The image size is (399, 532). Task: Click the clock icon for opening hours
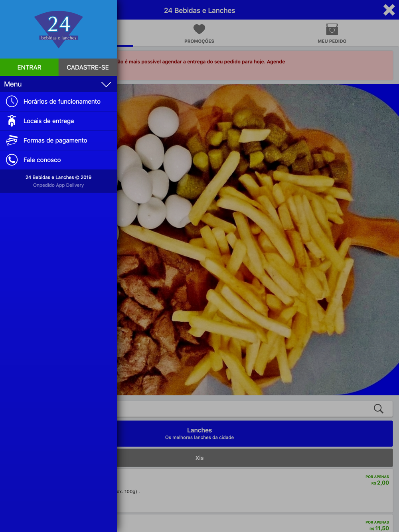pyautogui.click(x=12, y=101)
